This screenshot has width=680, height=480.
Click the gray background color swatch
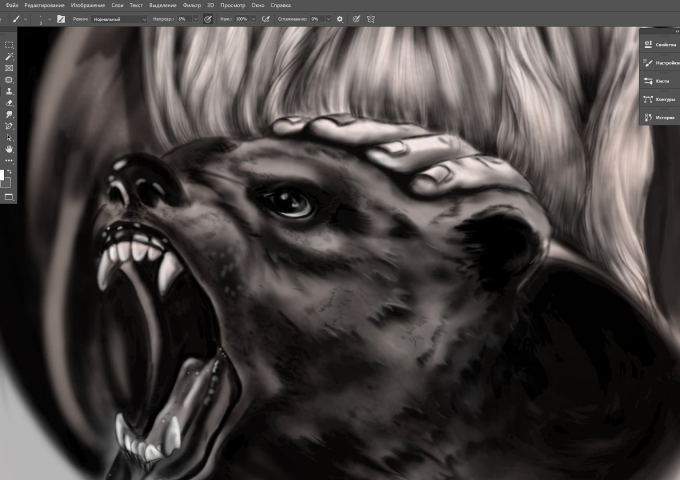(x=7, y=183)
